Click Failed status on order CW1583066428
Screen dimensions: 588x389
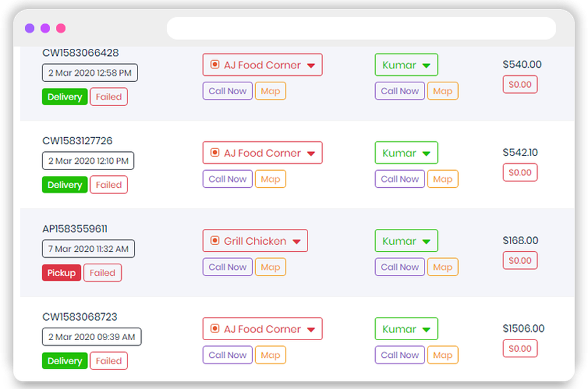click(109, 97)
